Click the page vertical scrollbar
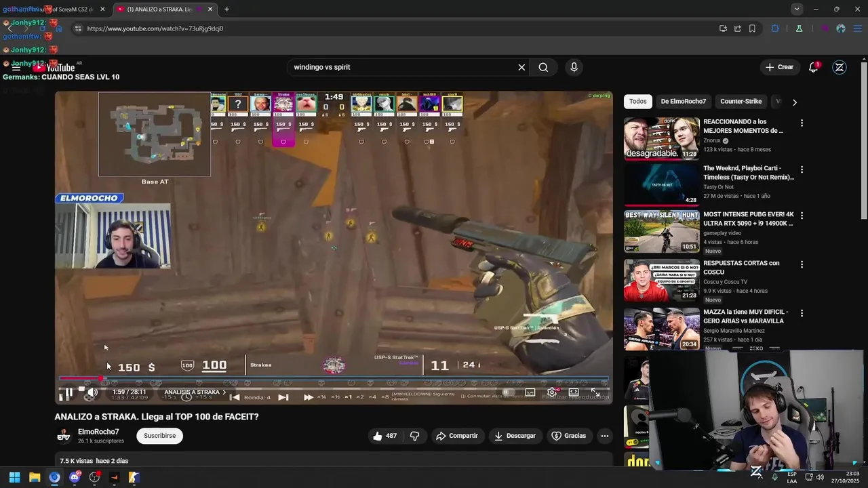The height and width of the screenshot is (488, 868). (x=864, y=141)
